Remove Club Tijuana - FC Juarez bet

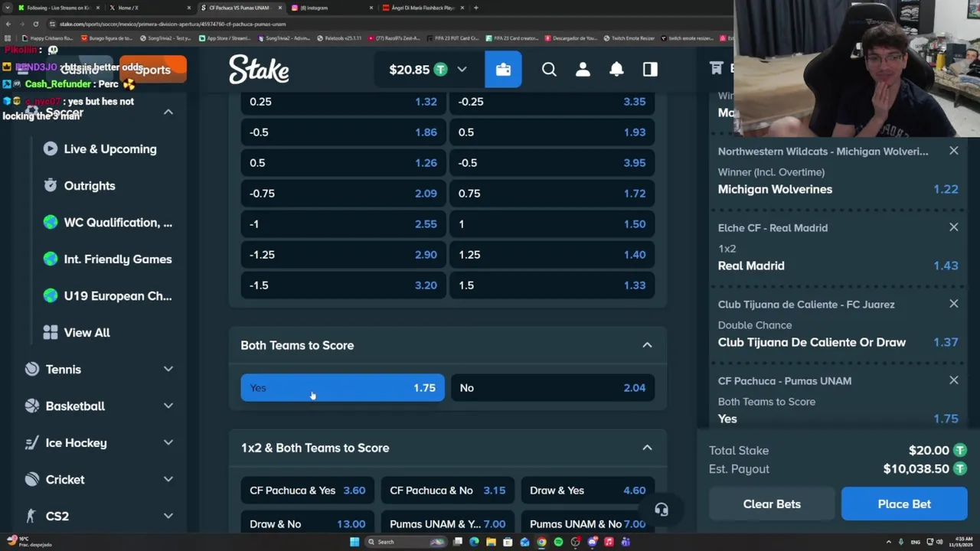[x=953, y=304]
